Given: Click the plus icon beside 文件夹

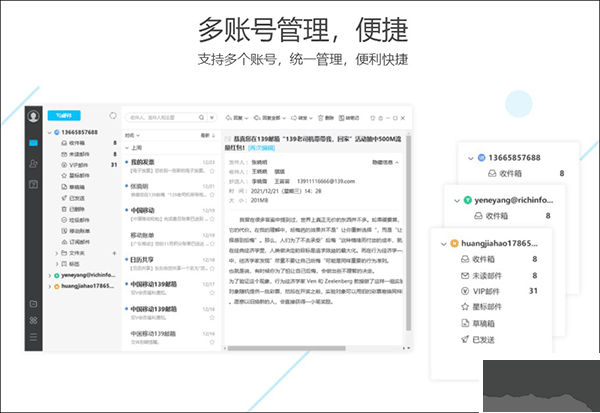Looking at the screenshot, I should coord(114,253).
